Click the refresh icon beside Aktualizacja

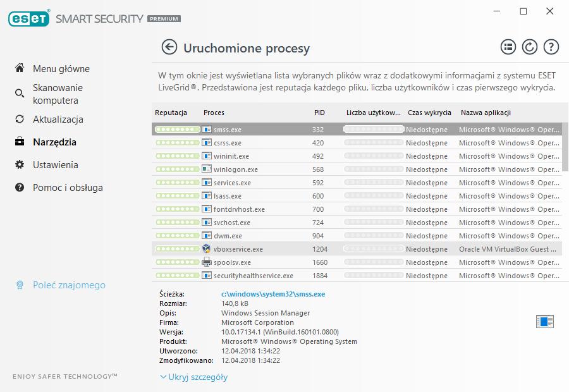pyautogui.click(x=20, y=119)
